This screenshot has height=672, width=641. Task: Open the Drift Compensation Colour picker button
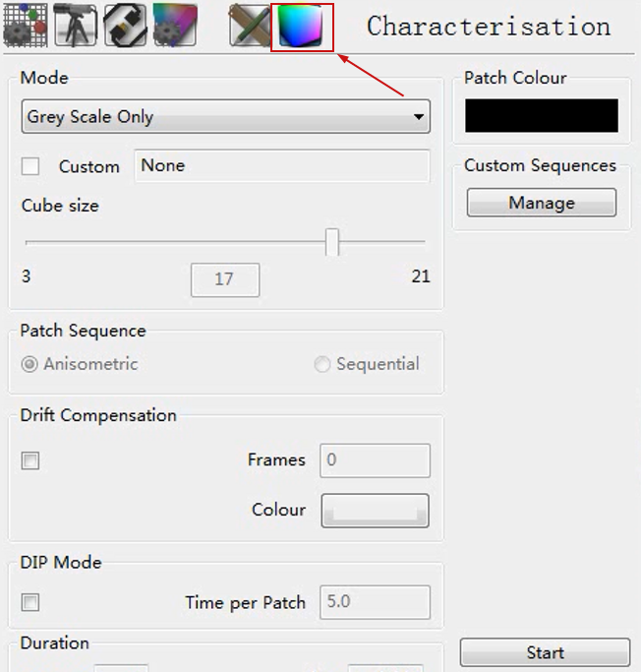[x=376, y=511]
